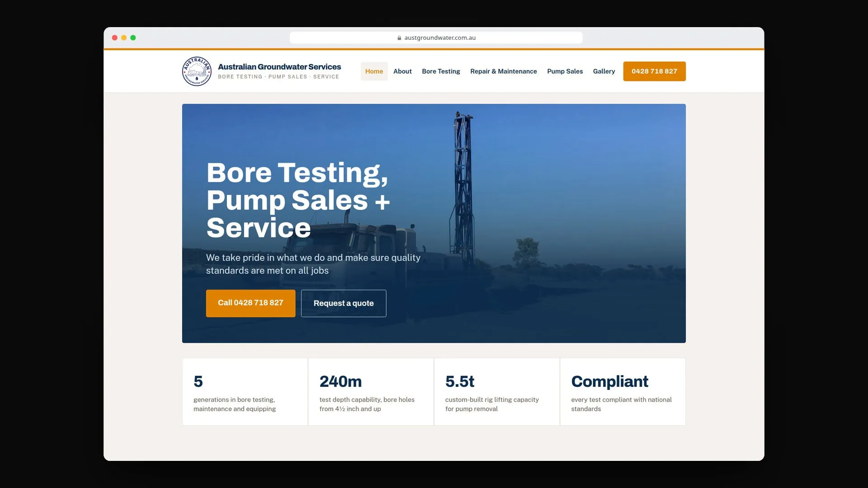Screen dimensions: 868x488
Task: Click 'test depth capability, bore holes' description
Action: tap(367, 404)
